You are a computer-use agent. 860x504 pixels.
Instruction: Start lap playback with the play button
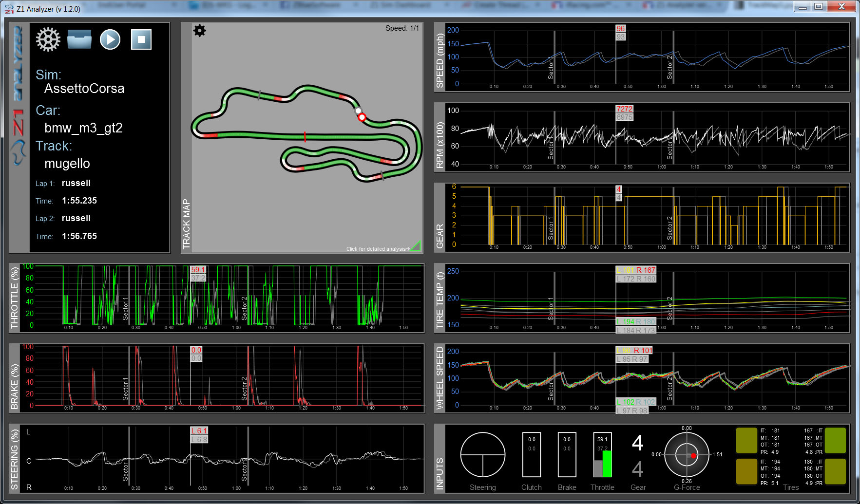(110, 39)
